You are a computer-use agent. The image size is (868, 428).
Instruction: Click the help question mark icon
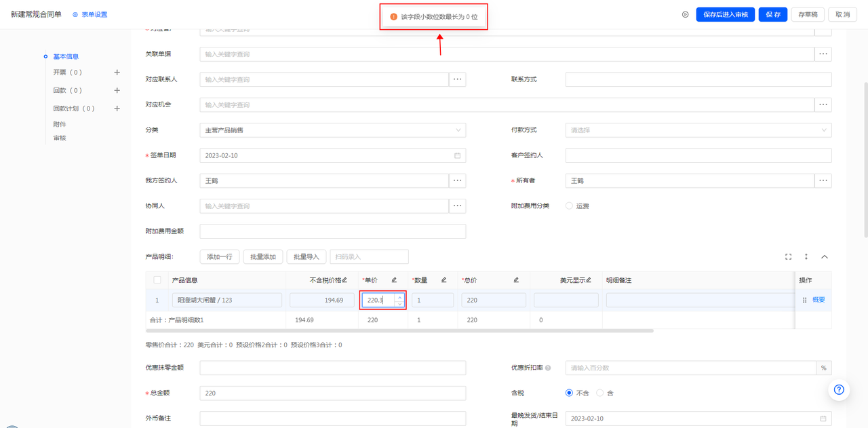point(839,389)
